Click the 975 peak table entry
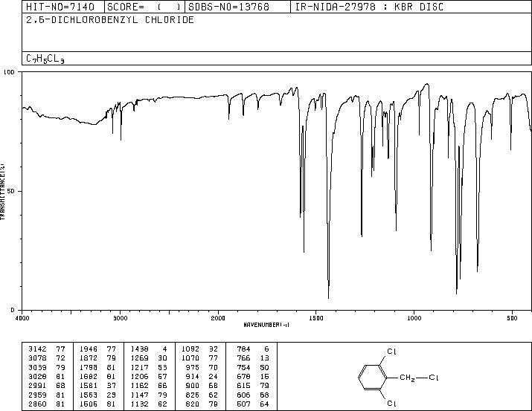532x411 pixels. coord(202,367)
